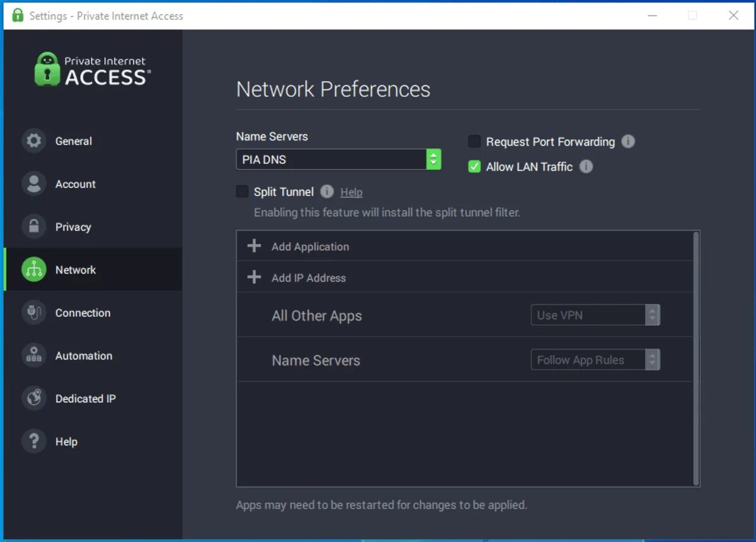Click the General gear icon in sidebar
Viewport: 756px width, 542px height.
[x=33, y=141]
